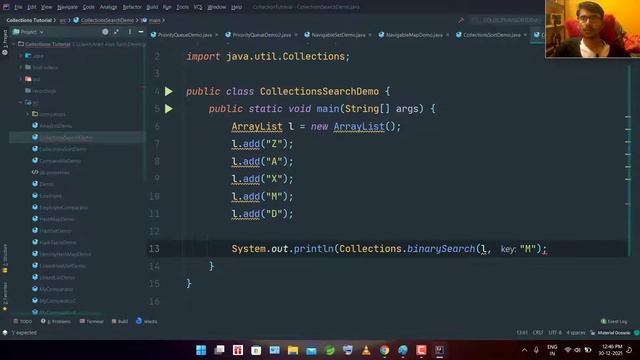Click the UTF-8 encoding status widget
The image size is (640, 360).
click(x=555, y=333)
